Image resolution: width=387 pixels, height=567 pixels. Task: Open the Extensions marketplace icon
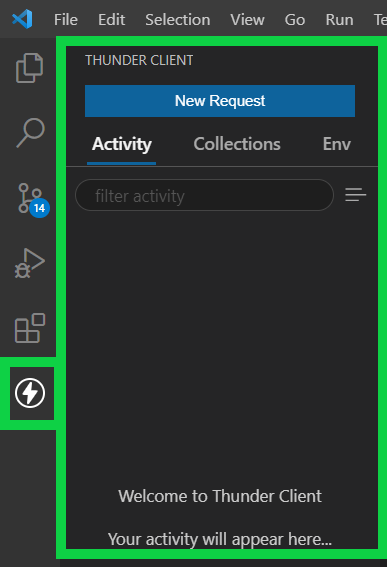coord(30,328)
